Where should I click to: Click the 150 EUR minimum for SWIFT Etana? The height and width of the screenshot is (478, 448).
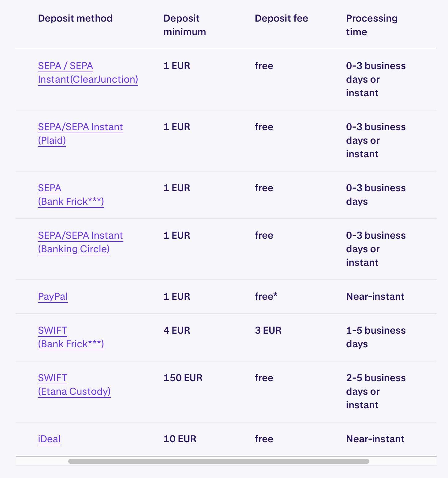point(183,378)
